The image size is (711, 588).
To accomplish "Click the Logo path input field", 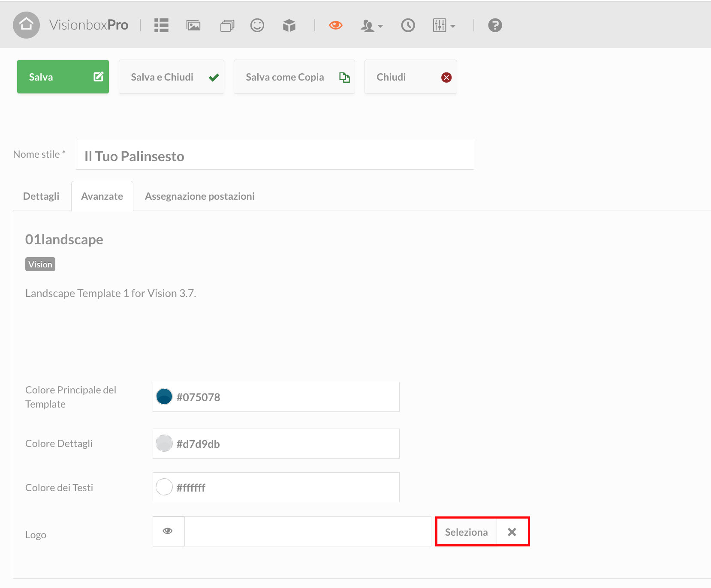I will click(x=308, y=531).
